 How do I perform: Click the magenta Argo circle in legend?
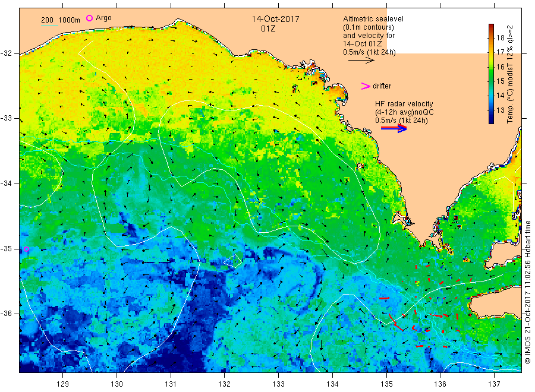click(x=89, y=18)
